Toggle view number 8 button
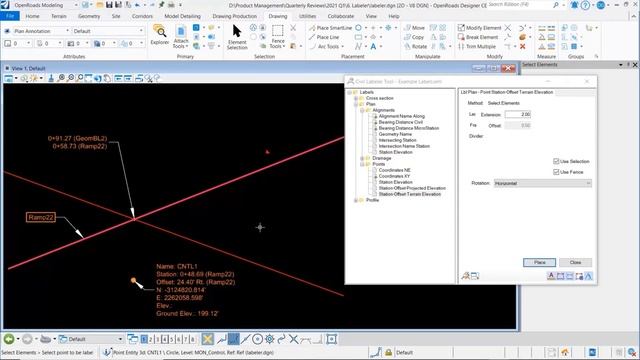 tap(193, 339)
